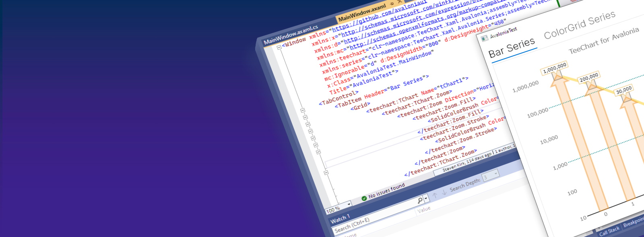
Task: Open the Search Depth dropdown
Action: 496,174
